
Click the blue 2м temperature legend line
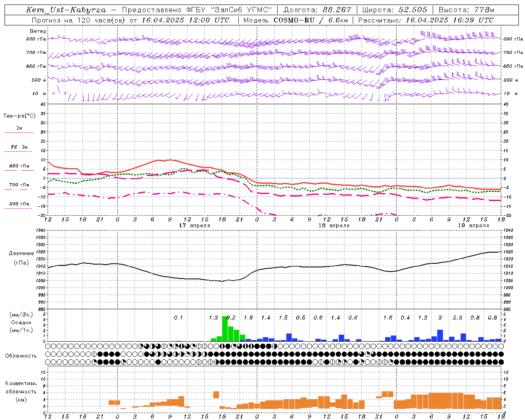tap(19, 132)
